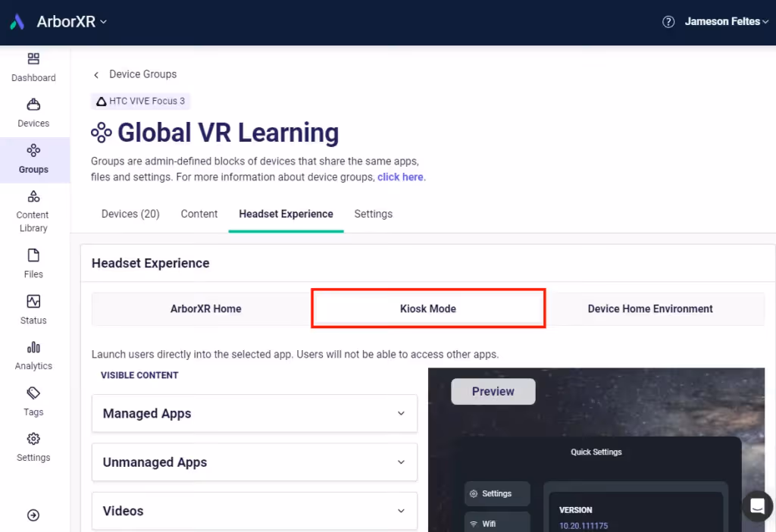This screenshot has height=532, width=776.
Task: Open Files in the sidebar
Action: pyautogui.click(x=33, y=264)
